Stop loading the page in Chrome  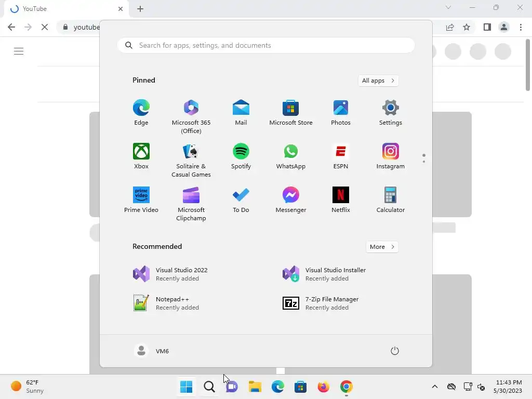tap(45, 27)
